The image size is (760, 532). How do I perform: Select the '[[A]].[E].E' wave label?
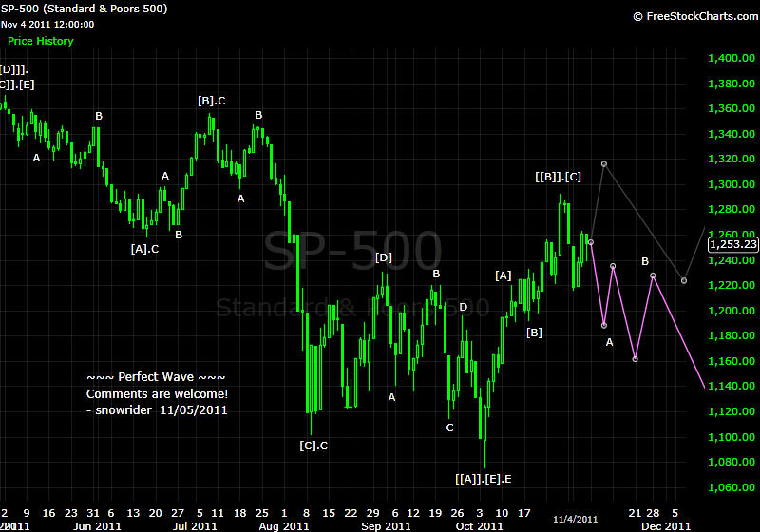click(x=484, y=479)
